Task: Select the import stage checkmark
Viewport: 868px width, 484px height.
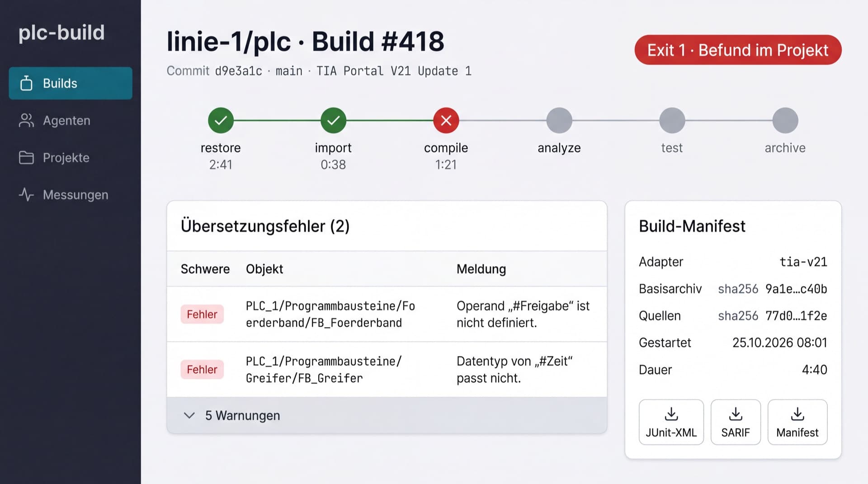Action: pos(333,120)
